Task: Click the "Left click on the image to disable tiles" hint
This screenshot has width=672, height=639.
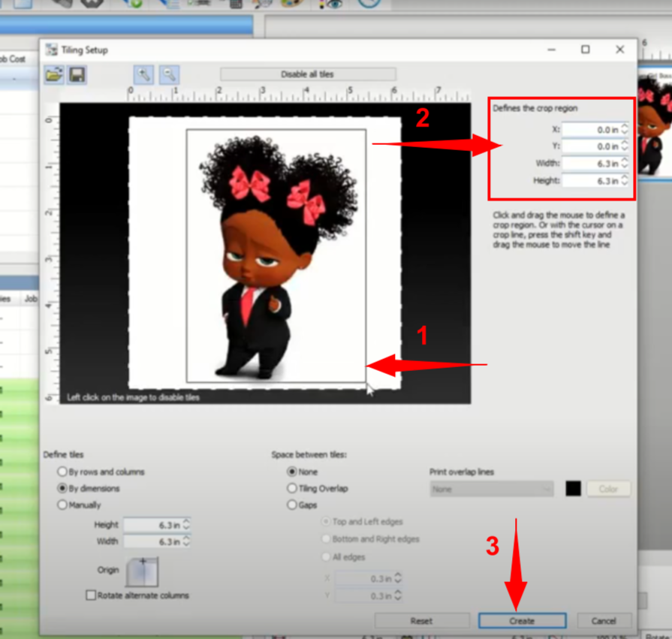Action: pos(134,397)
